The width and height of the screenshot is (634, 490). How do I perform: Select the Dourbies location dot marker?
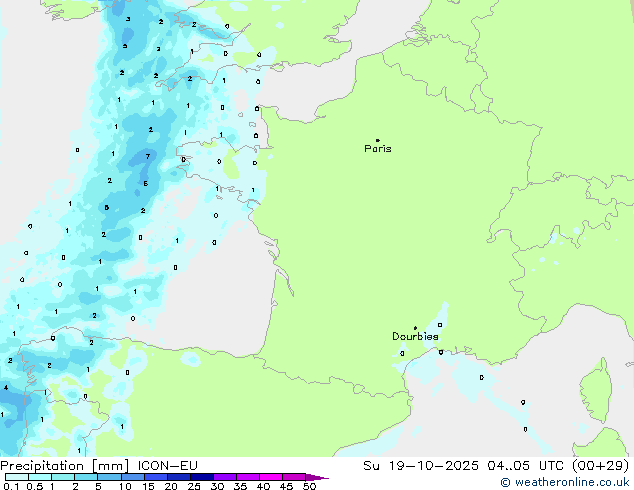pyautogui.click(x=415, y=327)
